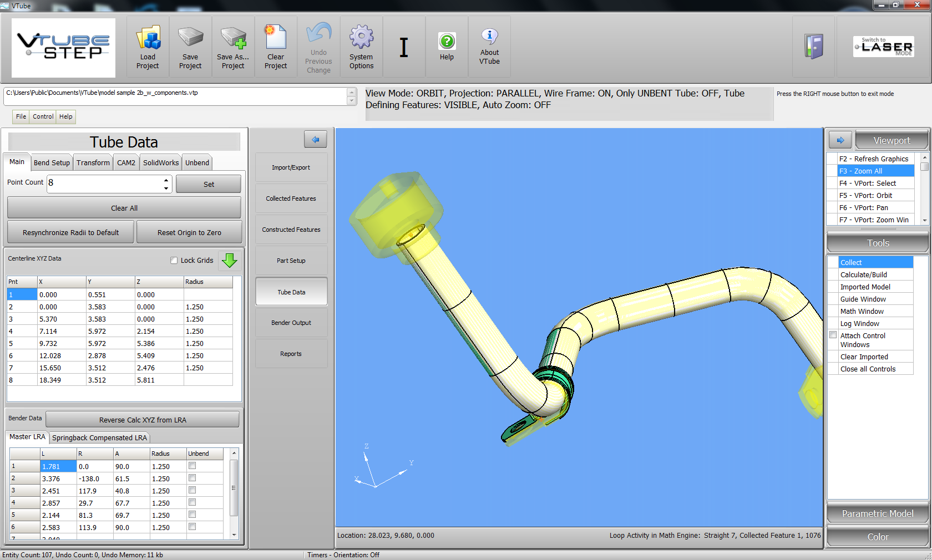Toggle Attach Control Windows checkbox

tap(833, 335)
